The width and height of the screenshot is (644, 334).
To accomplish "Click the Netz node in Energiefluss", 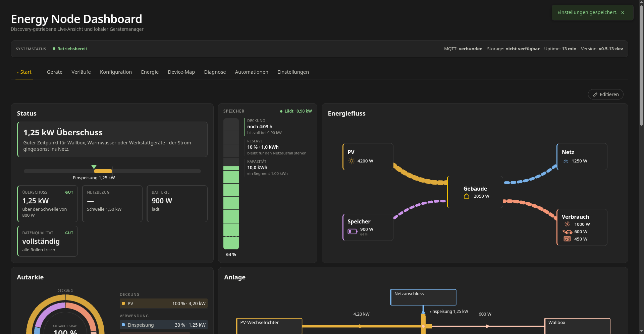I will pos(582,156).
